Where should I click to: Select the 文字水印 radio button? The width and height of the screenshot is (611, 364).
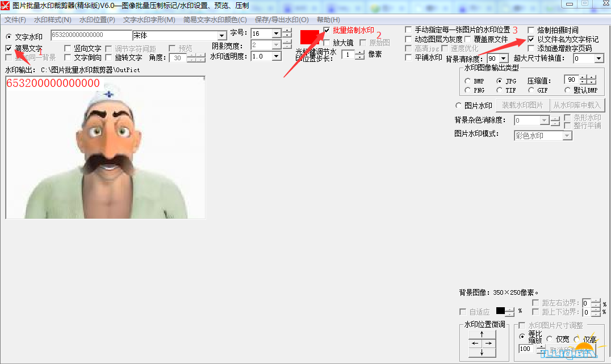(x=9, y=37)
